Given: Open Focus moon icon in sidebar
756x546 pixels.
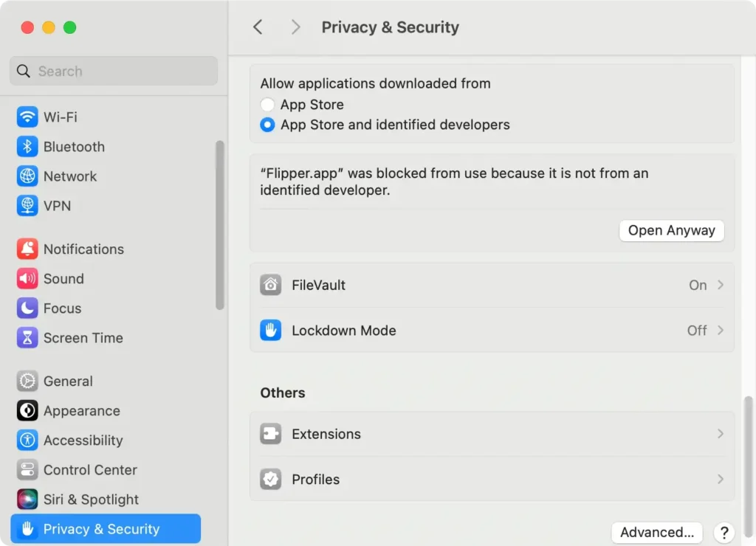Looking at the screenshot, I should [x=27, y=308].
